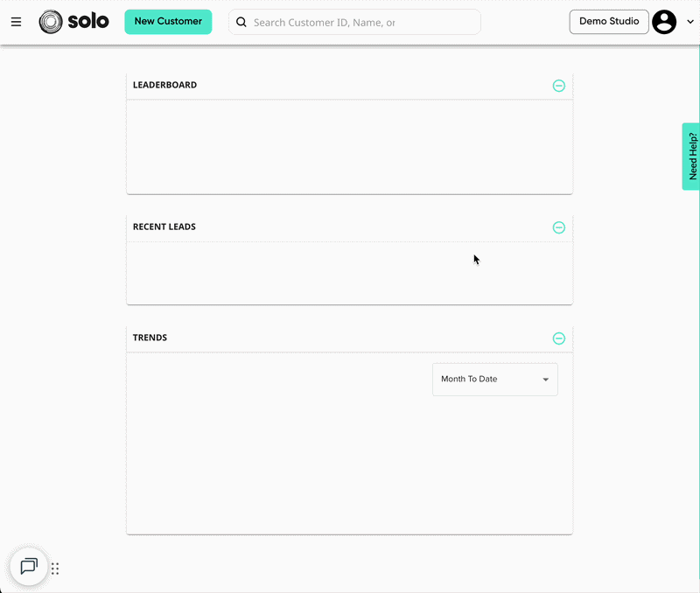Open the hamburger navigation menu
Viewport: 700px width, 593px height.
(x=16, y=22)
